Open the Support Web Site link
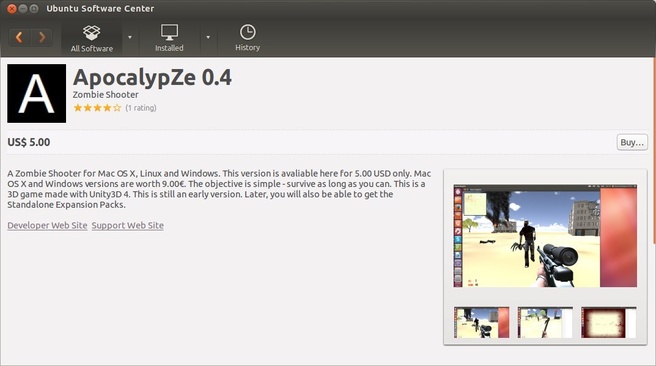656x366 pixels. [x=128, y=225]
